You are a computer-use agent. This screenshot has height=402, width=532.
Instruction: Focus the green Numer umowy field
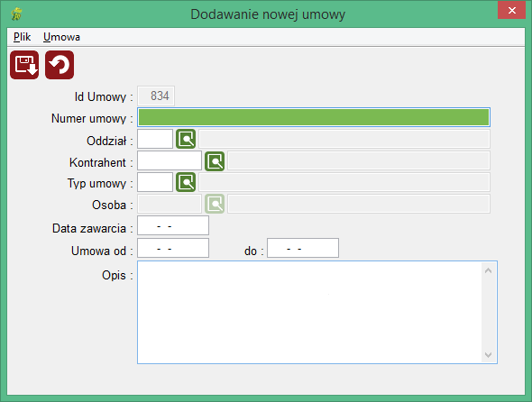(x=314, y=117)
